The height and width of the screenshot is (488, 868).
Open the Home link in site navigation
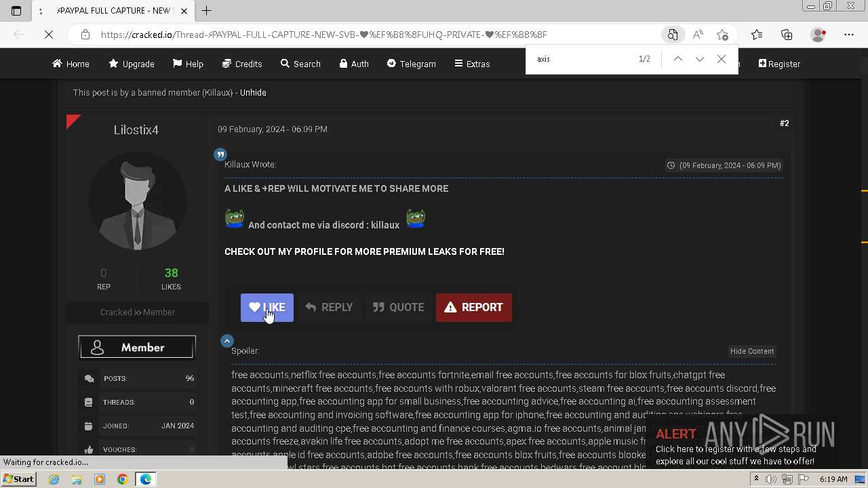point(71,64)
